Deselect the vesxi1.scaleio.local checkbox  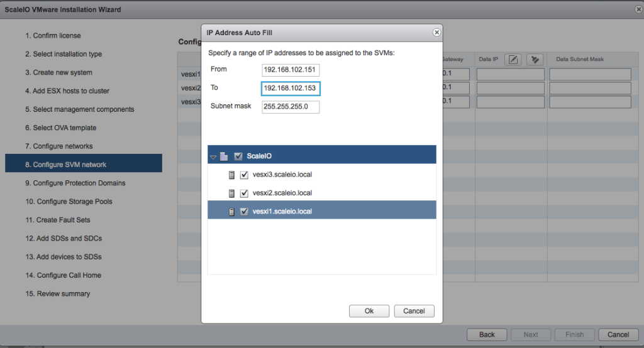[x=244, y=212]
